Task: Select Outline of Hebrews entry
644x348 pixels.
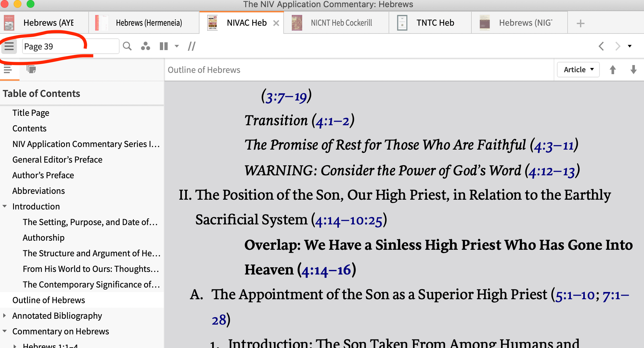Action: (x=48, y=300)
